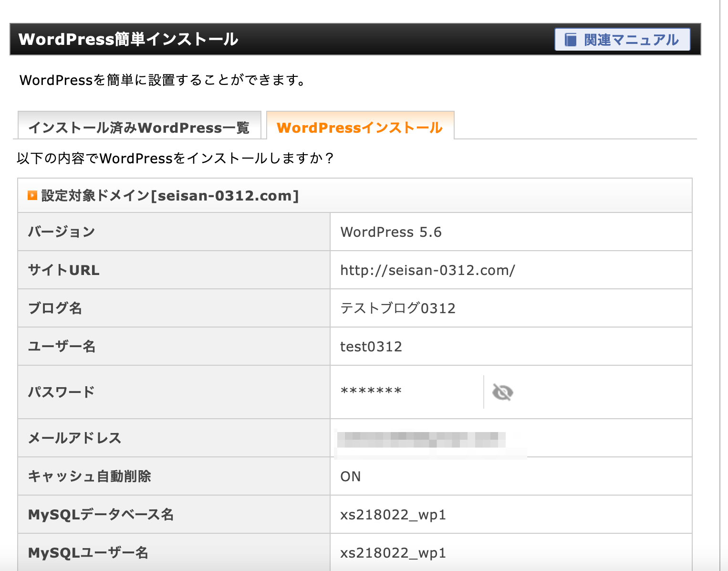The image size is (728, 571).
Task: Click the メールアドレス row label
Action: coord(74,438)
